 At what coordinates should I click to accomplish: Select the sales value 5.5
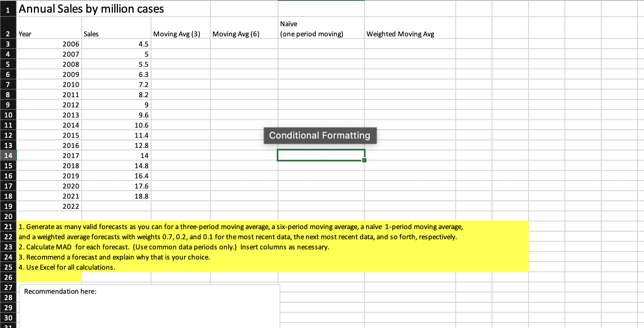tap(116, 64)
